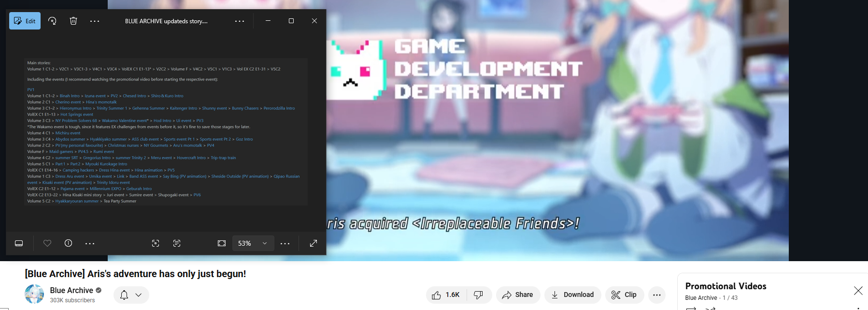Click 'PV1' text in the image
Viewport: 868px width, 310px height.
pyautogui.click(x=31, y=89)
